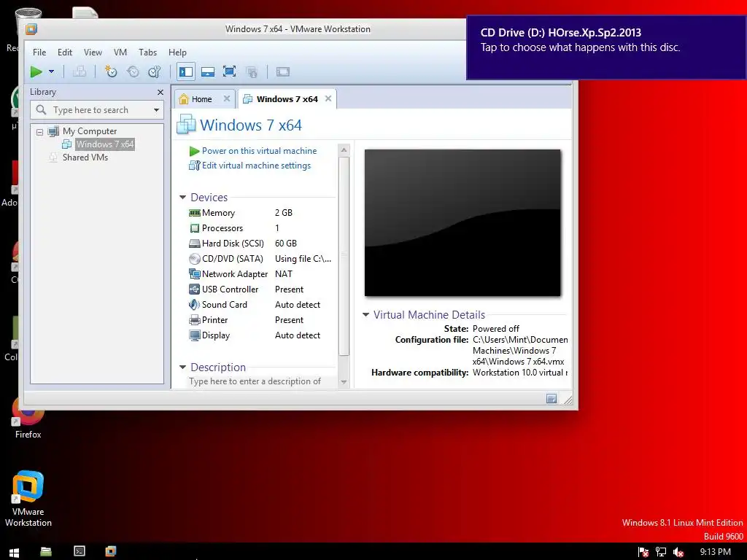Click the green Power On toolbar button
The width and height of the screenshot is (747, 560).
(x=36, y=72)
